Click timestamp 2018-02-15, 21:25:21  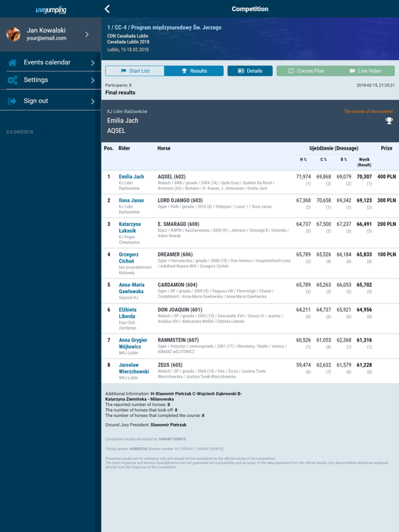point(375,85)
